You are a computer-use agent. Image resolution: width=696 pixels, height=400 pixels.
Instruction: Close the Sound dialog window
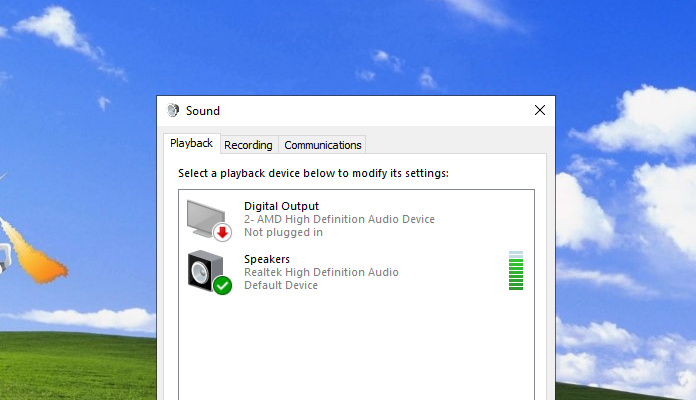pos(540,110)
